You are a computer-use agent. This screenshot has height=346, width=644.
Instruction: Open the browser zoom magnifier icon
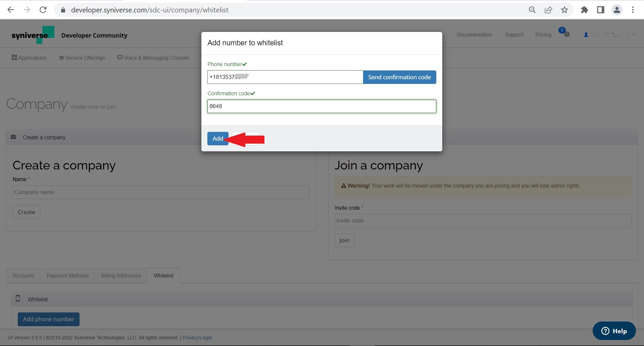532,10
